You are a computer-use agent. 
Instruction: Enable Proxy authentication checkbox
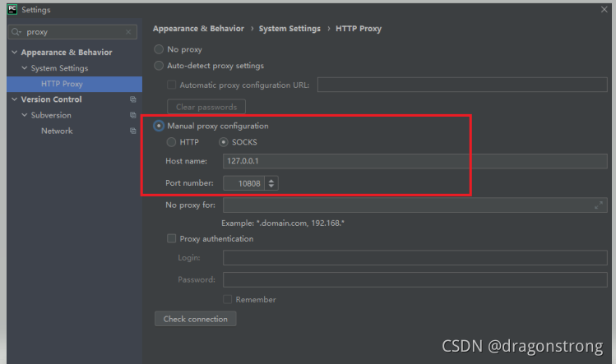click(171, 238)
